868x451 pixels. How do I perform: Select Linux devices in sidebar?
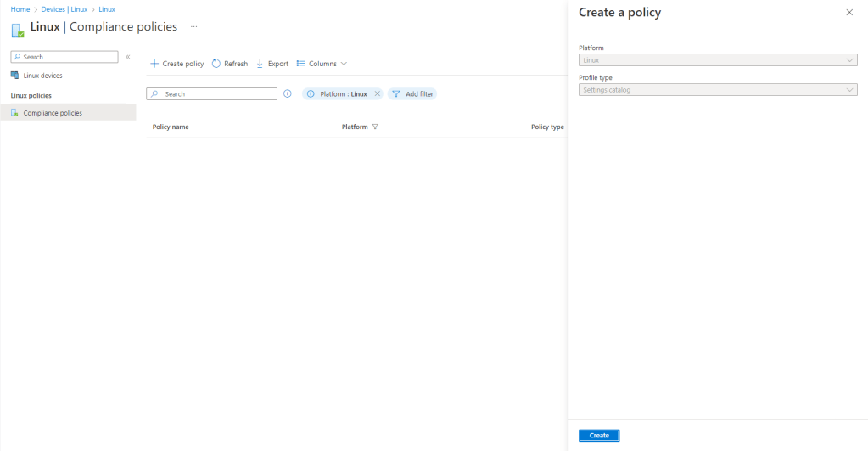[x=42, y=76]
